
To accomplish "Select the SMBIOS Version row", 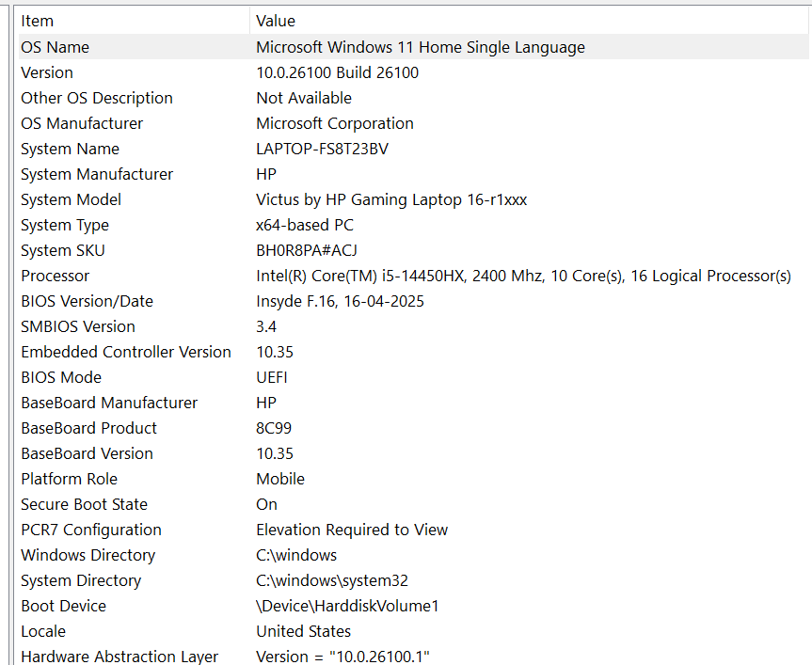I will pos(78,326).
